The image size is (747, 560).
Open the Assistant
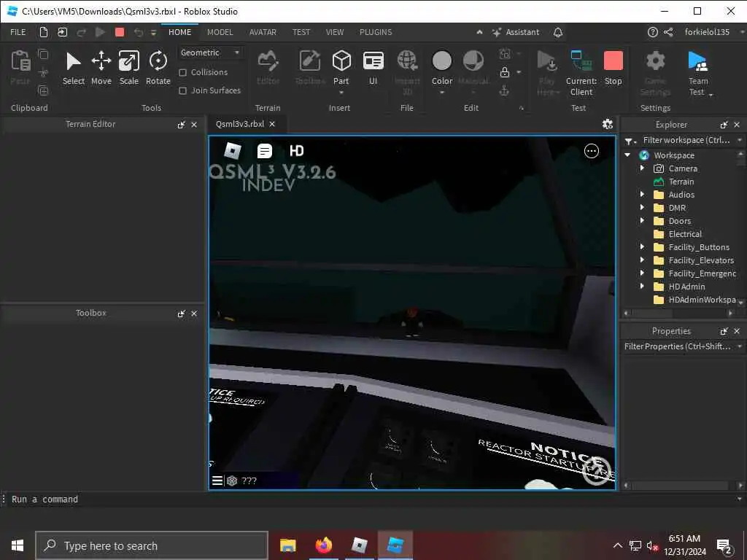(x=516, y=32)
